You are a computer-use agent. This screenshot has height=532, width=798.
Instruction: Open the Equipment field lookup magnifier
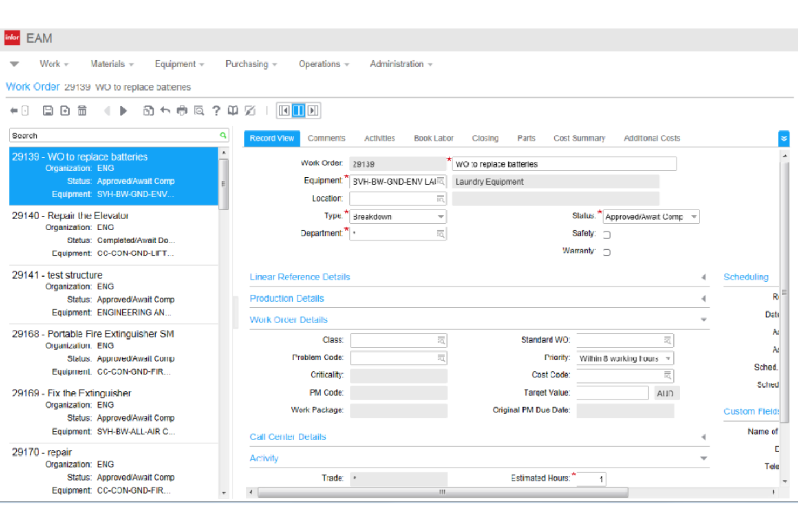(x=441, y=181)
